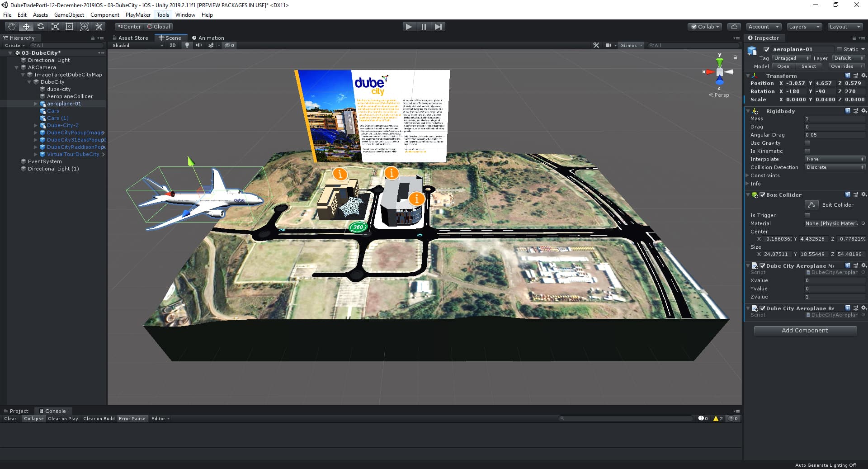Open Interpolate None dropdown

point(835,159)
